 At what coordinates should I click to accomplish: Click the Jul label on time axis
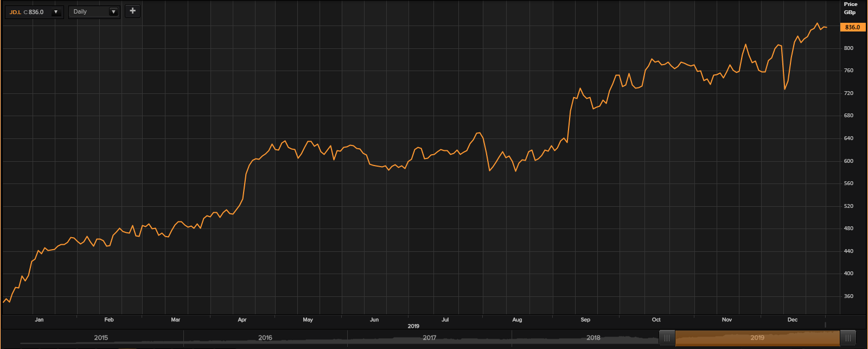[x=445, y=320]
